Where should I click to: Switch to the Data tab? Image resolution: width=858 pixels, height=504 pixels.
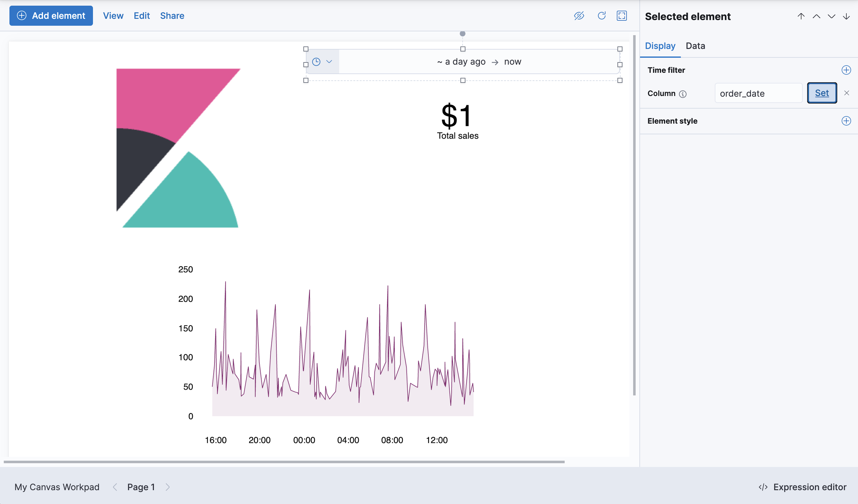pyautogui.click(x=695, y=46)
